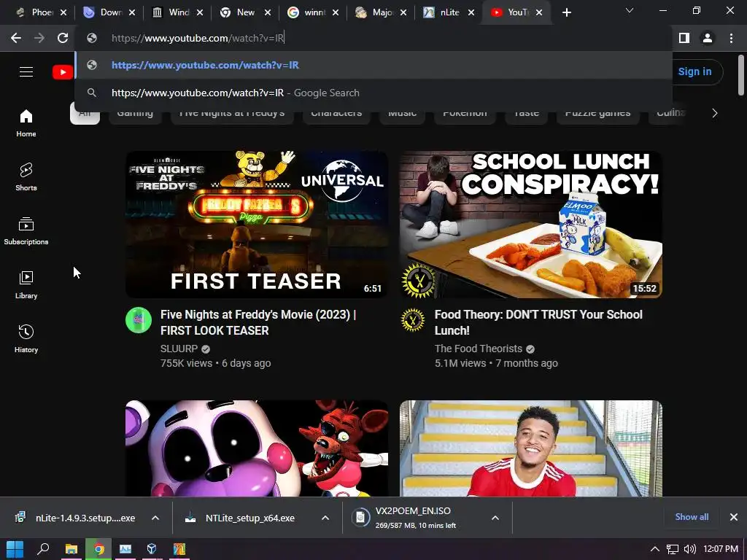Click the Chrome taskbar icon
Viewport: 747px width, 560px height.
(x=98, y=549)
